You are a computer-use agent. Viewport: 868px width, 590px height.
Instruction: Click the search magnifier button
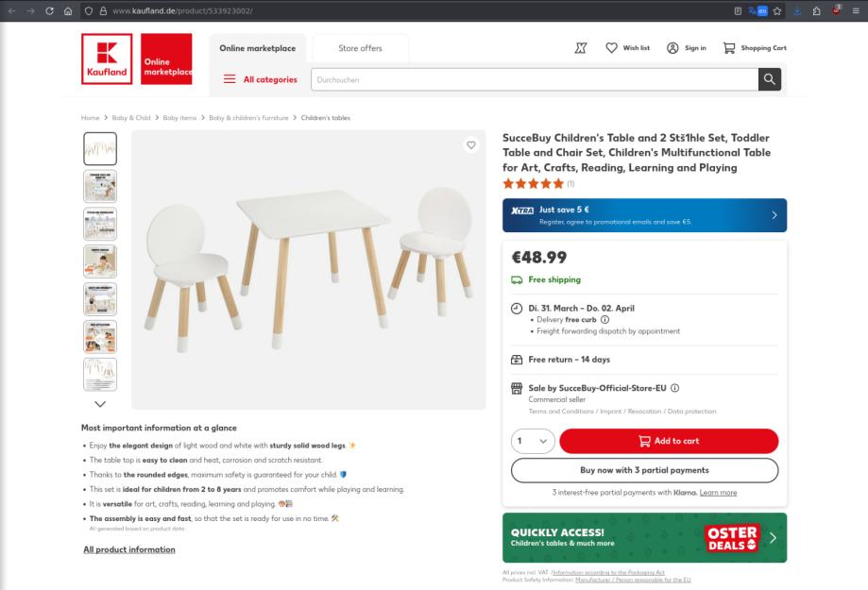[x=771, y=80]
